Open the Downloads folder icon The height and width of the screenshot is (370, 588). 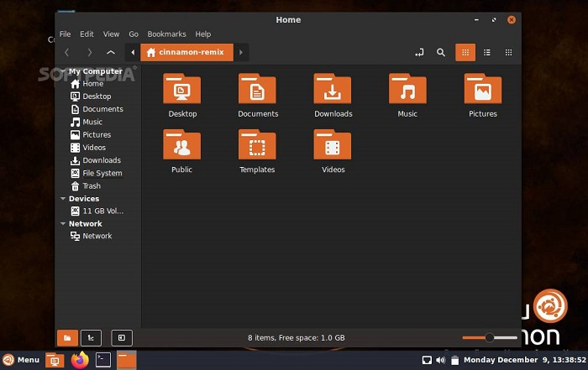pyautogui.click(x=333, y=90)
